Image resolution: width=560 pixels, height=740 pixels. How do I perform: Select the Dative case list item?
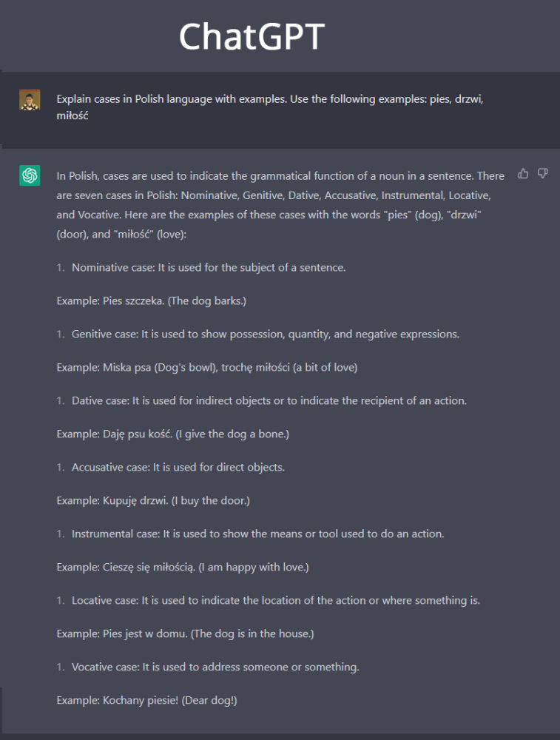tap(261, 400)
